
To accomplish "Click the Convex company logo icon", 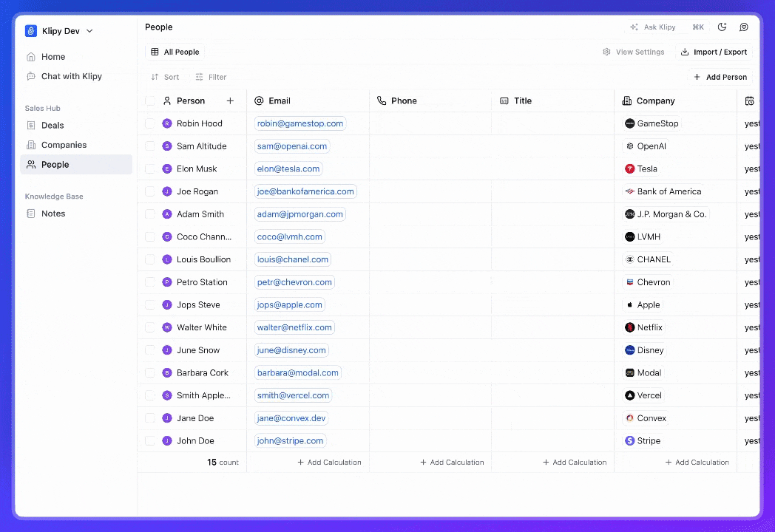I will pos(630,418).
